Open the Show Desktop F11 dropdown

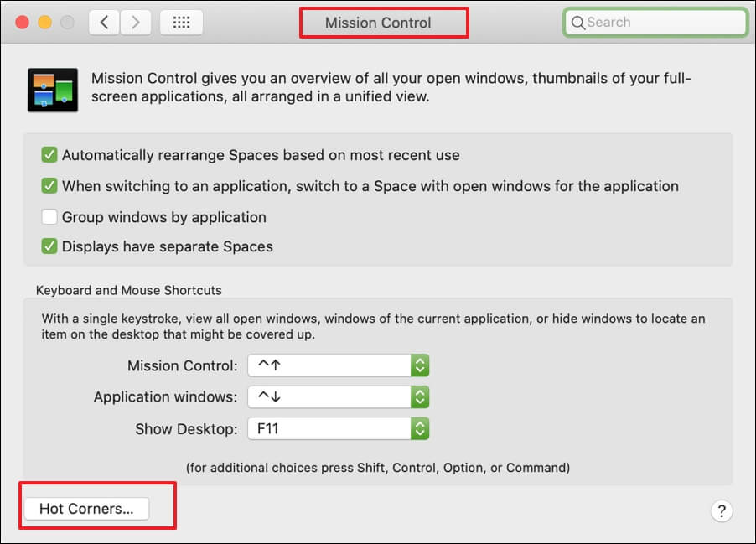click(339, 428)
